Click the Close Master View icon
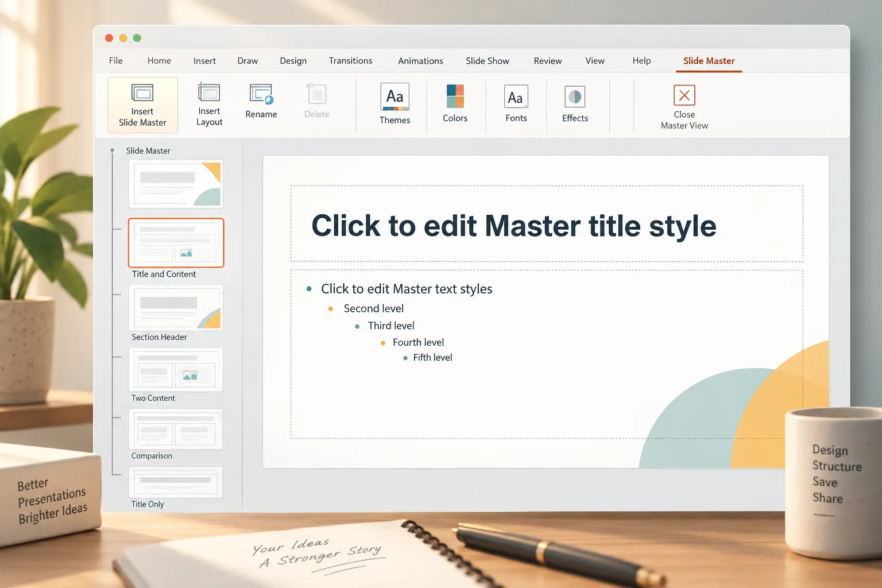882x588 pixels. coord(684,95)
